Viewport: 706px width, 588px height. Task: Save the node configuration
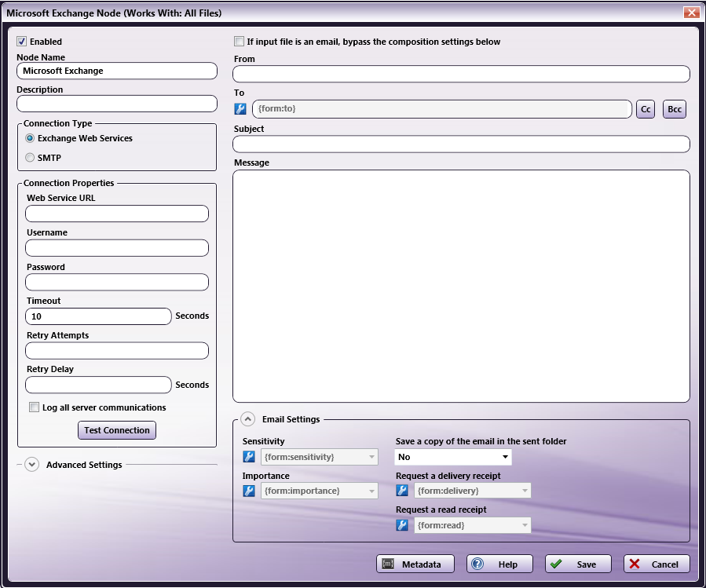(x=578, y=564)
